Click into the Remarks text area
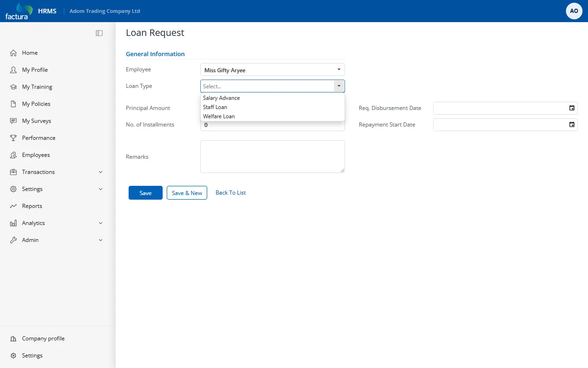Viewport: 588px width, 368px height. pyautogui.click(x=272, y=157)
